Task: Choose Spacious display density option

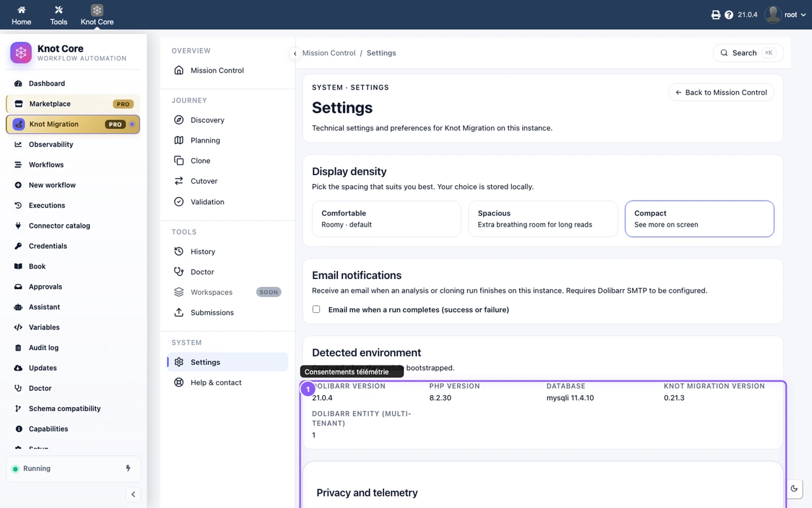Action: click(x=543, y=219)
